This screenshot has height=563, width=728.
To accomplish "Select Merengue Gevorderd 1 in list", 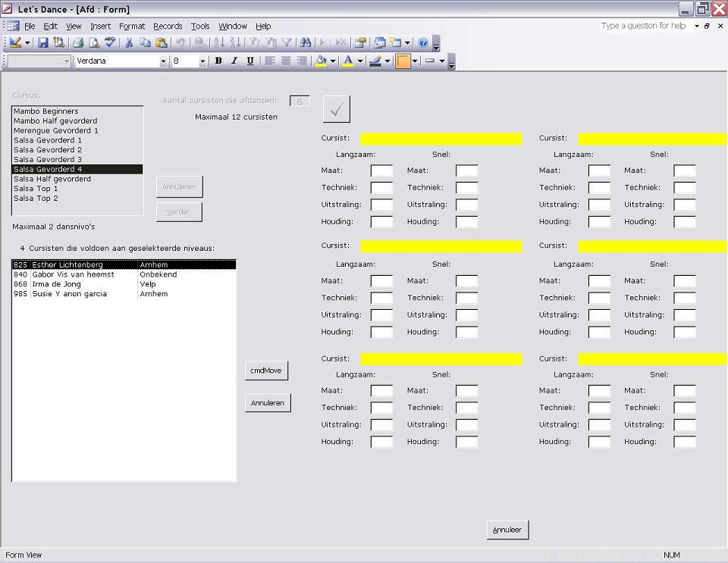I will click(x=77, y=131).
